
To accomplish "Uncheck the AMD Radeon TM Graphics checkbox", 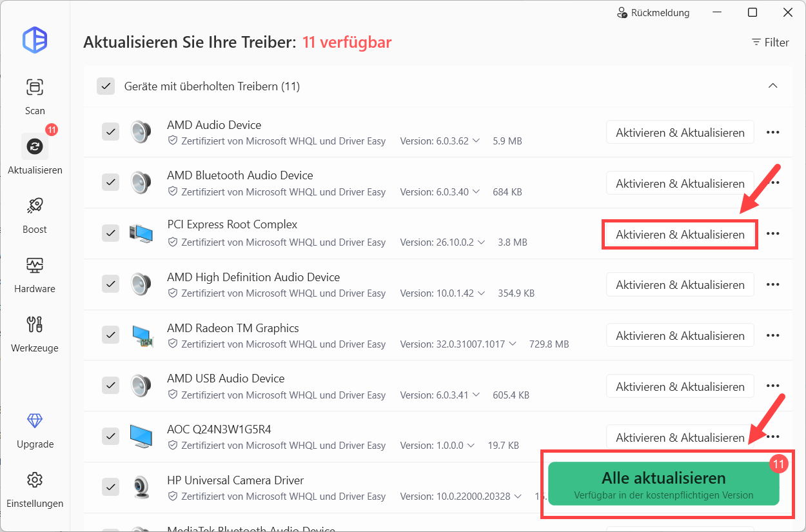I will (111, 335).
